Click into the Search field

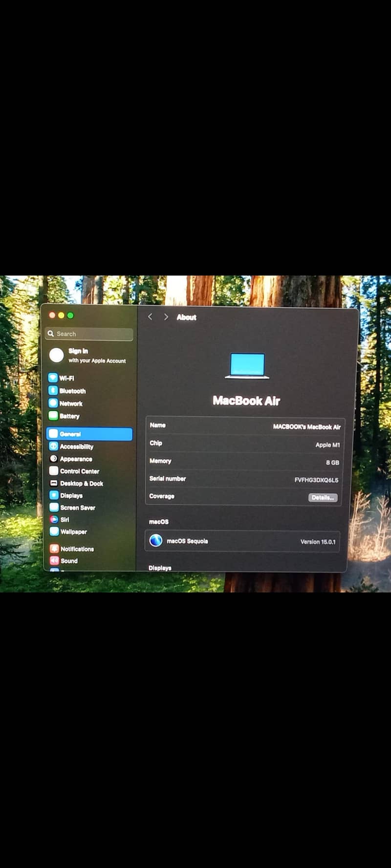[x=89, y=334]
